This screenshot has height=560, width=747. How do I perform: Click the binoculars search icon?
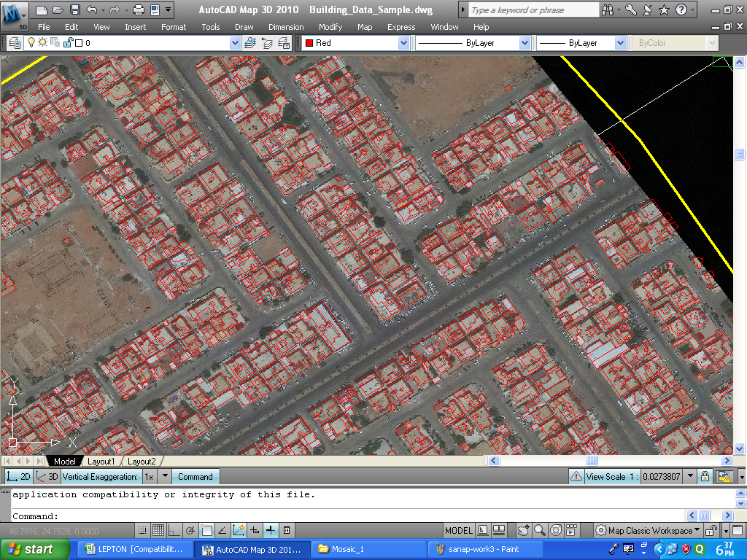pos(608,9)
